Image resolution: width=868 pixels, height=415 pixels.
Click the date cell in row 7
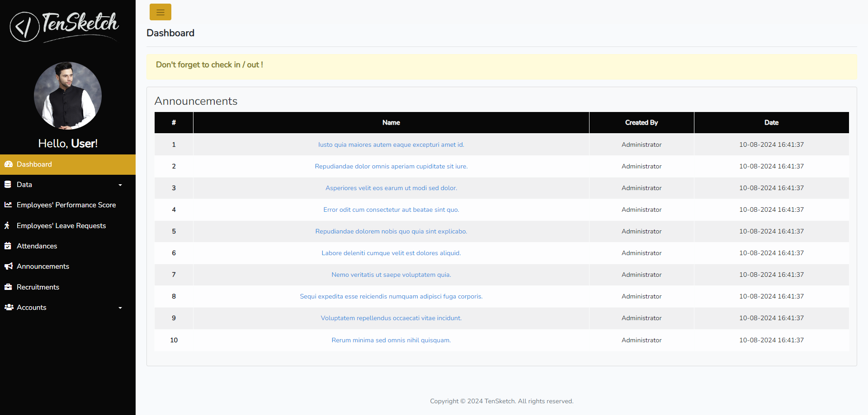pos(771,275)
